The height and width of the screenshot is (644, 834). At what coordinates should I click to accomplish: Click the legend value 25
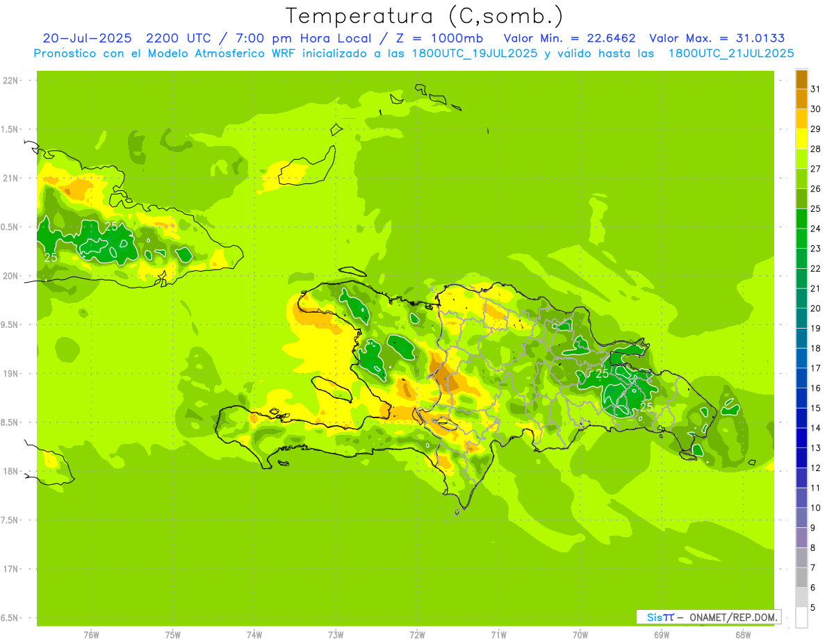816,208
